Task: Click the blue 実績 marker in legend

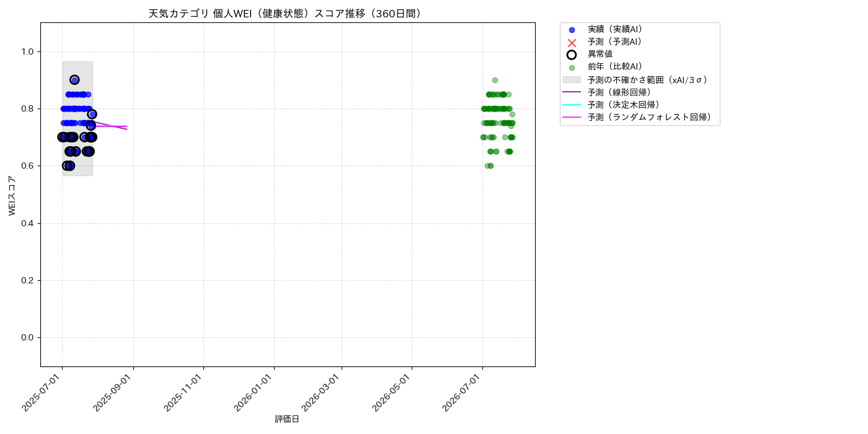Action: coord(572,30)
